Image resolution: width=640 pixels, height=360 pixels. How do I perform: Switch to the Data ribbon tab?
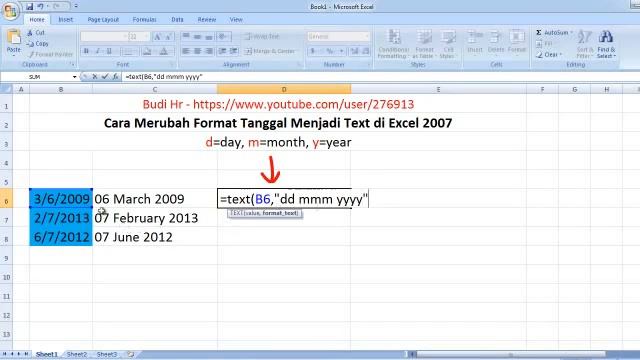(x=177, y=20)
